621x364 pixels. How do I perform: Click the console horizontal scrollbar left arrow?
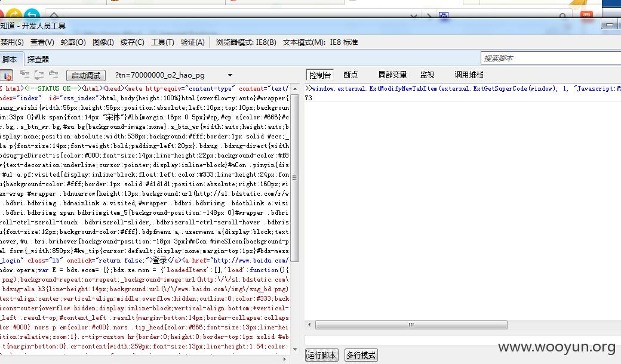[x=309, y=325]
